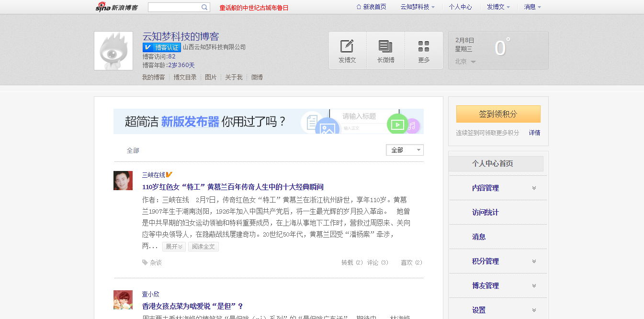Image resolution: width=644 pixels, height=319 pixels.
Task: Open the article 香港女孩点菜为啥爱说“是但”
Action: [193, 306]
